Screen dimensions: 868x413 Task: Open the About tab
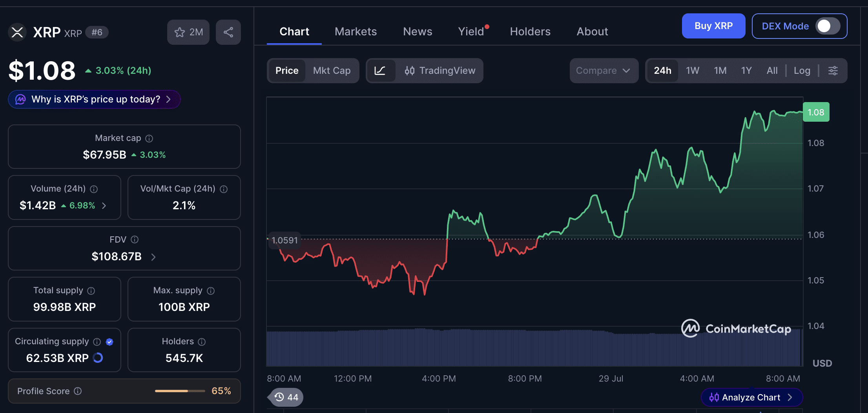point(592,31)
